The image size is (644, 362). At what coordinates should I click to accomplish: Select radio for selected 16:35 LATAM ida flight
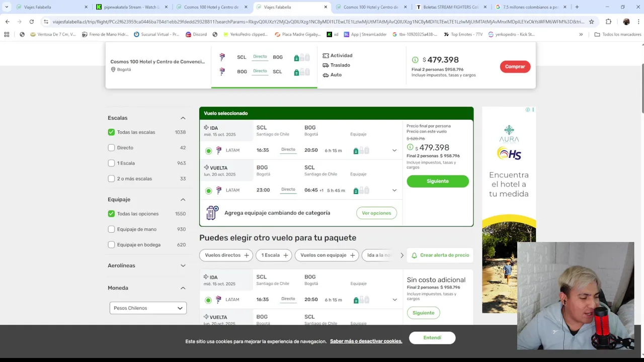[x=208, y=151]
